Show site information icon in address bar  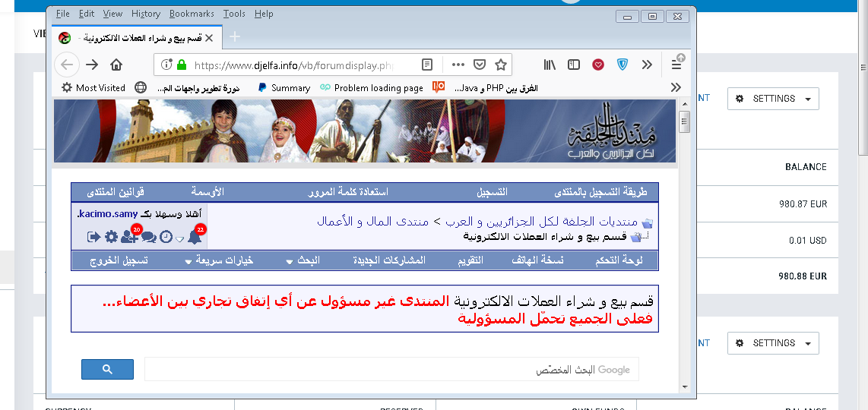[166, 65]
